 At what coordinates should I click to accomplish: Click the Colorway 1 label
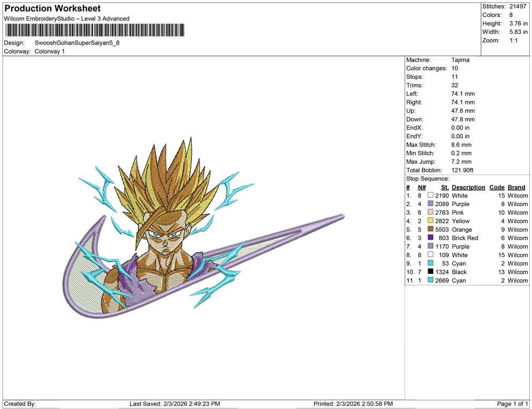(x=49, y=52)
